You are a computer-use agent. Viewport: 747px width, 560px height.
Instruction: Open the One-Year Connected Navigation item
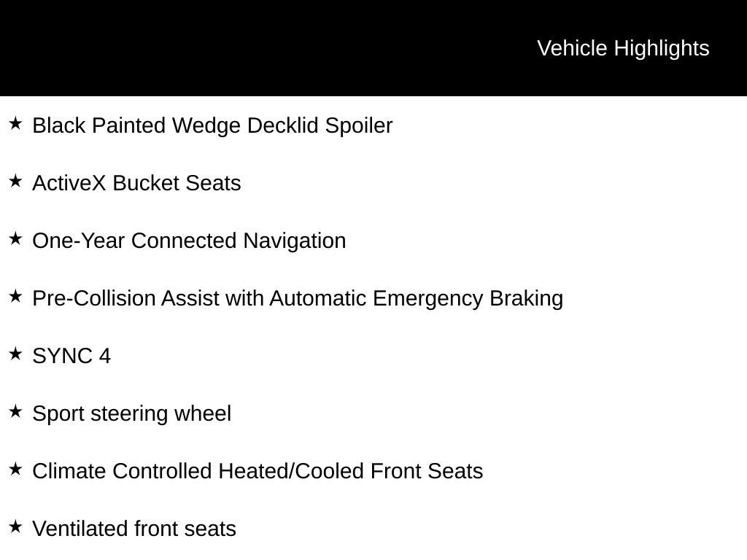189,241
